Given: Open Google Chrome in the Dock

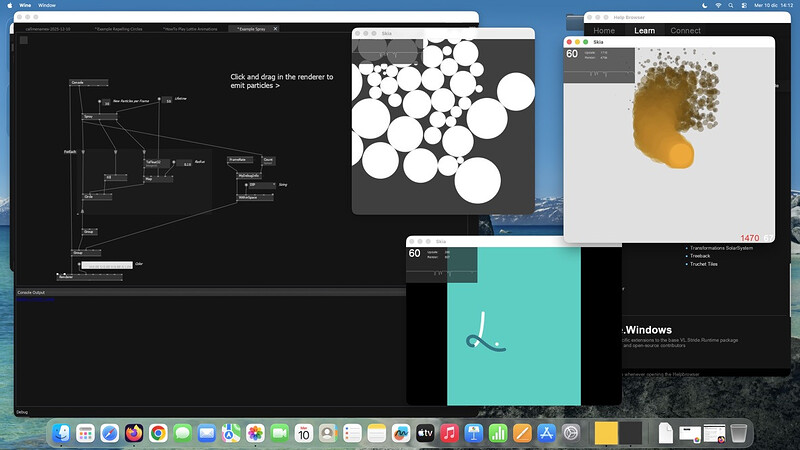Looking at the screenshot, I should pos(158,433).
